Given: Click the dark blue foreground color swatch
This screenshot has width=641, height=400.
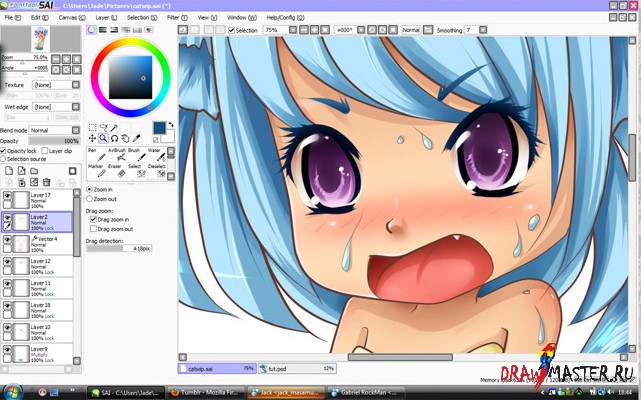Looking at the screenshot, I should 159,128.
